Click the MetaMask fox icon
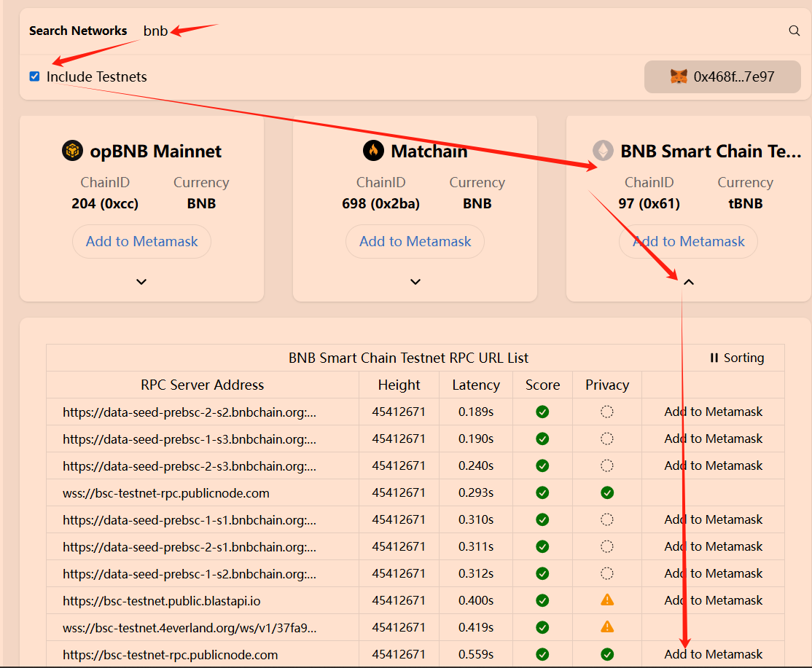This screenshot has width=812, height=668. pyautogui.click(x=679, y=76)
